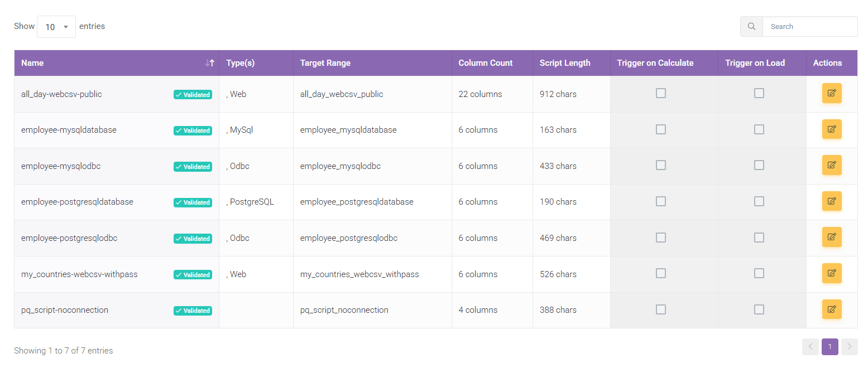
Task: Click the Script Length column header
Action: [565, 63]
